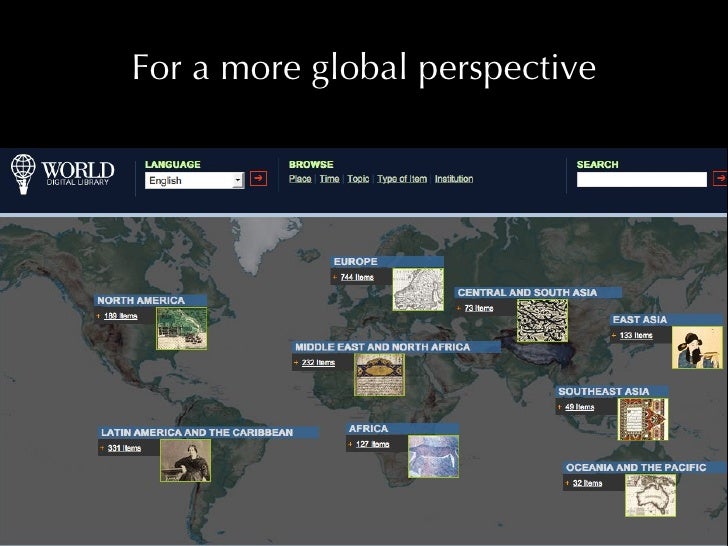Click the plus icon beside 73 Items
Screen dimensions: 728x546
[459, 308]
